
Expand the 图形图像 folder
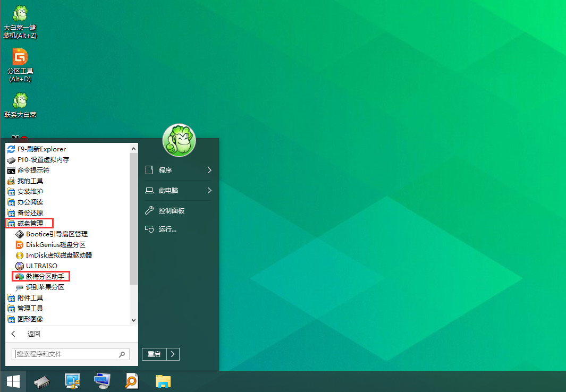[25, 319]
